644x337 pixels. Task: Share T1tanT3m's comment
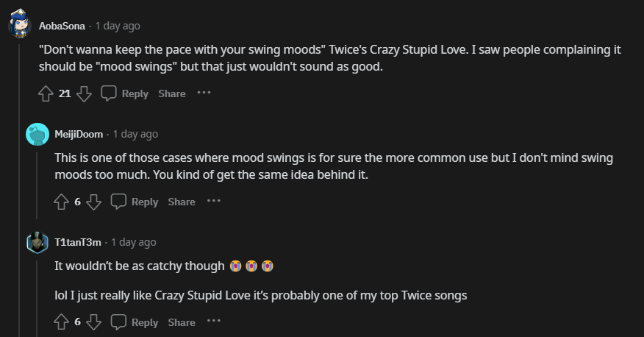[182, 322]
